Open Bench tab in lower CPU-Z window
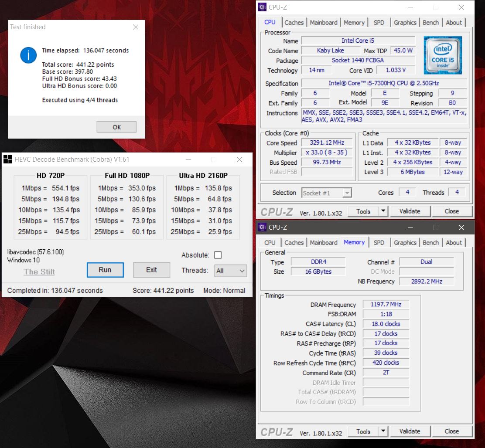This screenshot has height=448, width=485. [430, 243]
